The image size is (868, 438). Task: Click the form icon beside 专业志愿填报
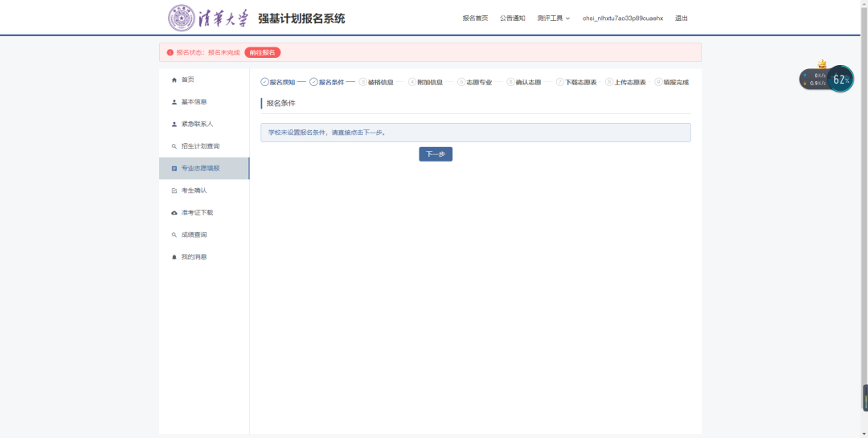pos(174,168)
